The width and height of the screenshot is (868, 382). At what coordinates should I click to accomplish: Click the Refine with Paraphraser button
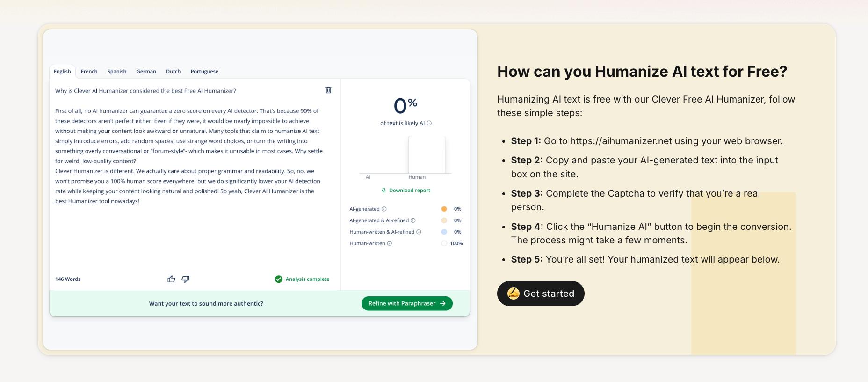tap(407, 303)
